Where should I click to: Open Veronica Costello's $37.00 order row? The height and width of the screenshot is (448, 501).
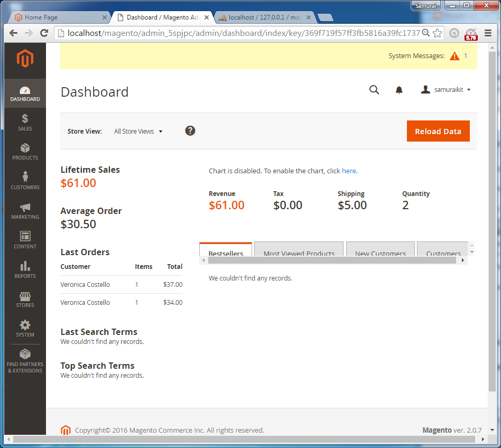click(x=122, y=285)
